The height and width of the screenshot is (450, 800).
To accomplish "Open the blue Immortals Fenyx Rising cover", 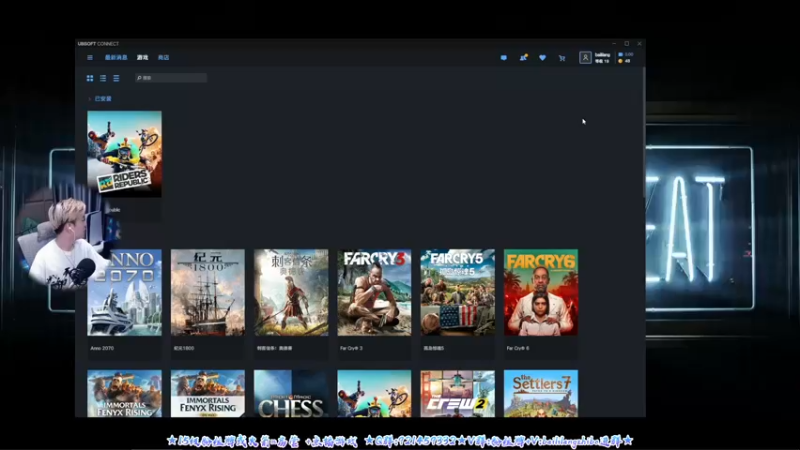I will tap(124, 393).
